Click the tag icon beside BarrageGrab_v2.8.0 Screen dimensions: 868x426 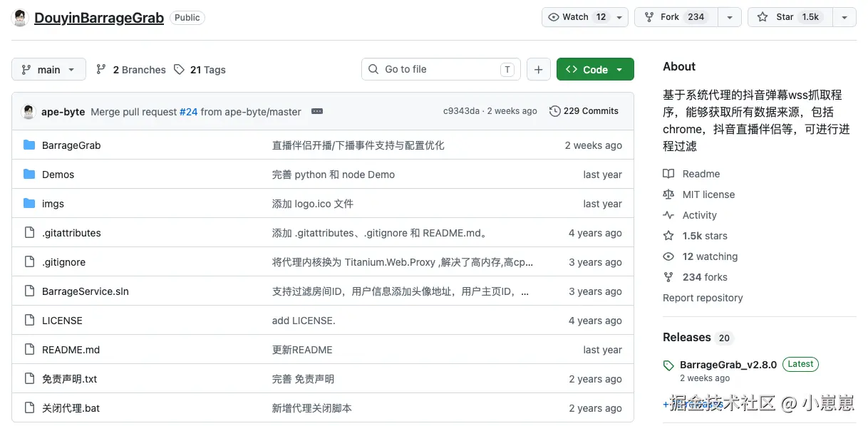(668, 365)
